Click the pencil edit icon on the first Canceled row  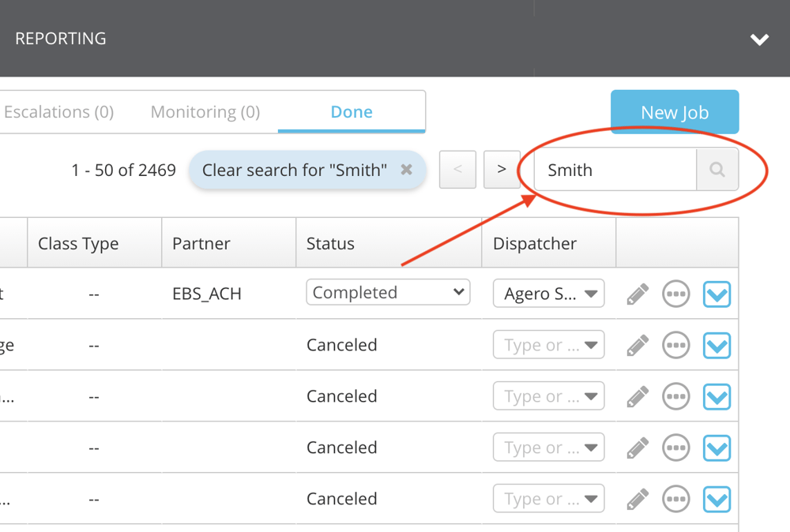pos(638,345)
